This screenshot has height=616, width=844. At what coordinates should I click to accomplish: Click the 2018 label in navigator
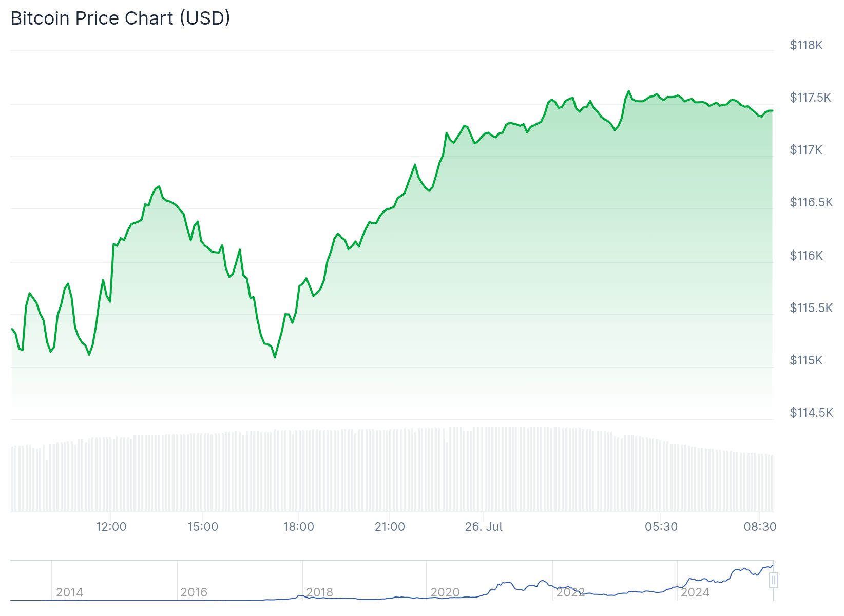320,592
